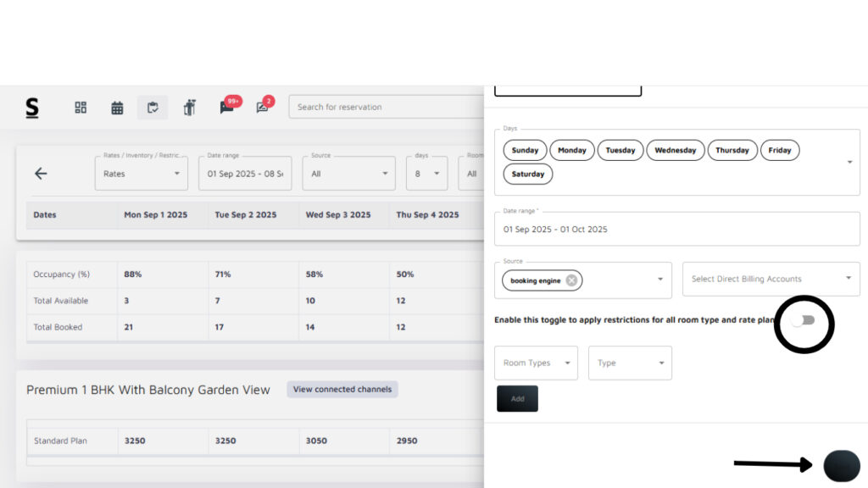The width and height of the screenshot is (868, 488).
Task: Go back using the left arrow
Action: pos(41,174)
